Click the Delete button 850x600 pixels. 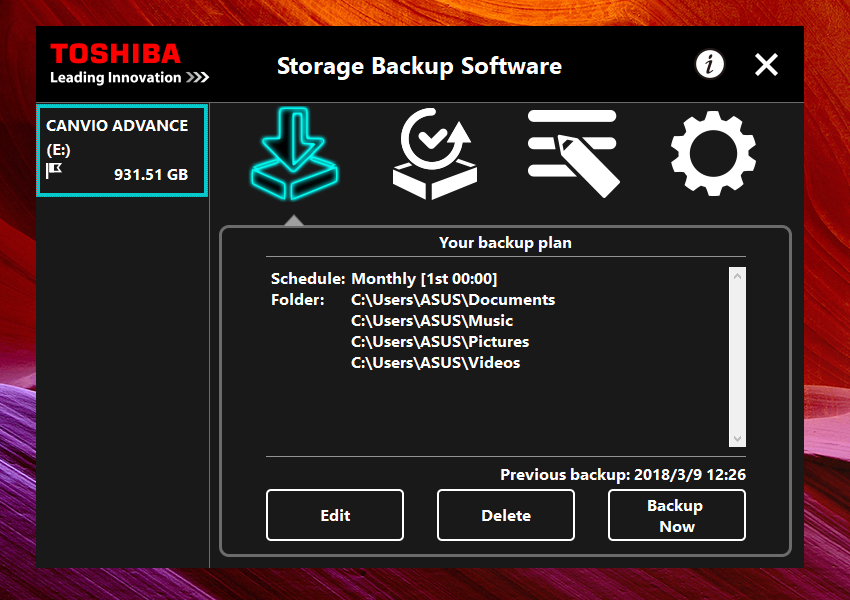[x=506, y=515]
